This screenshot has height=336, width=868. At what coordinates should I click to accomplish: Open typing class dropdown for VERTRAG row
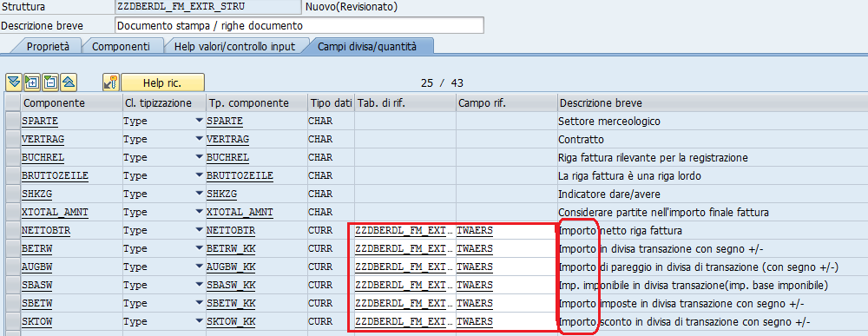point(200,139)
